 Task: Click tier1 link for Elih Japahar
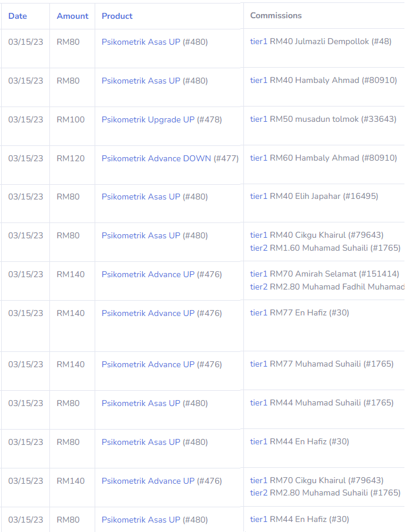click(259, 197)
